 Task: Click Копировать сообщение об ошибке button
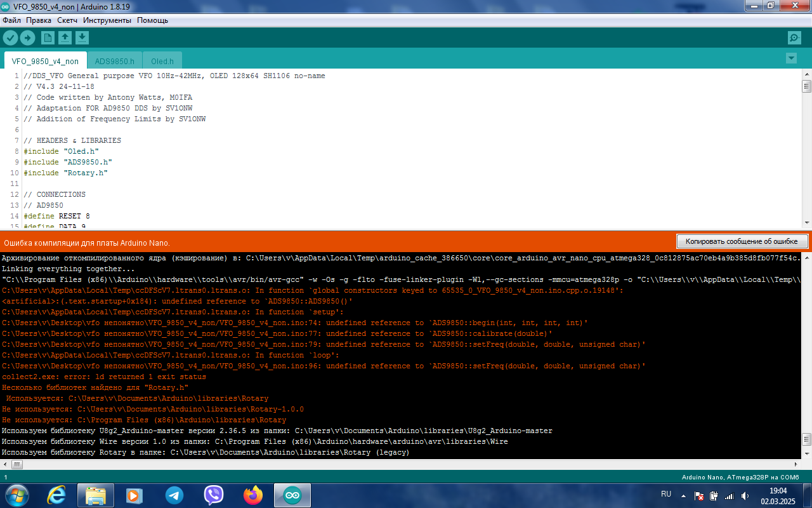[x=742, y=241]
